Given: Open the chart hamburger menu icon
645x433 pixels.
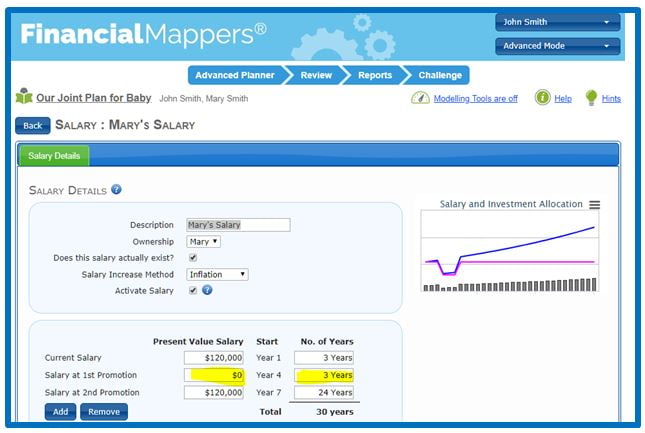Looking at the screenshot, I should click(x=594, y=205).
